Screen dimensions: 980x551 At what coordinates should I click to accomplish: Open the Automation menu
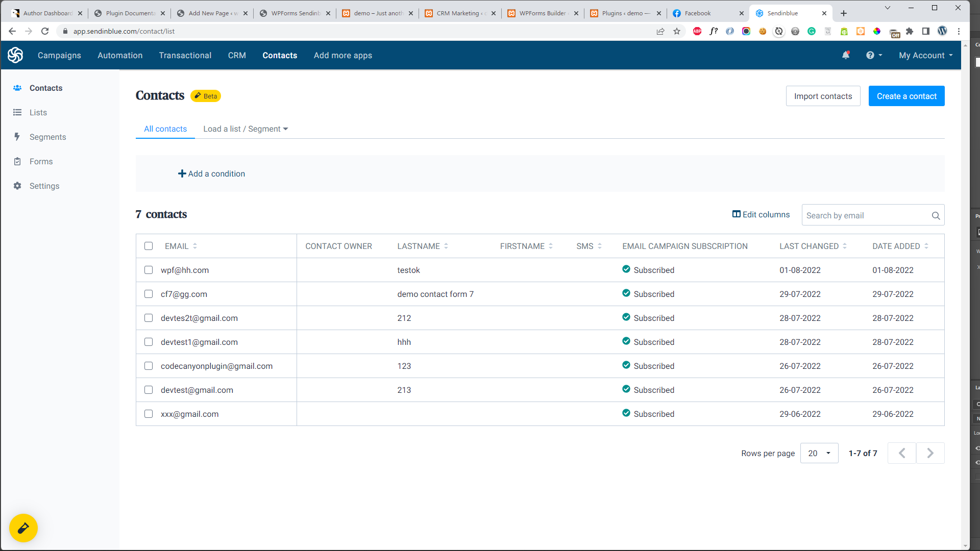(120, 55)
